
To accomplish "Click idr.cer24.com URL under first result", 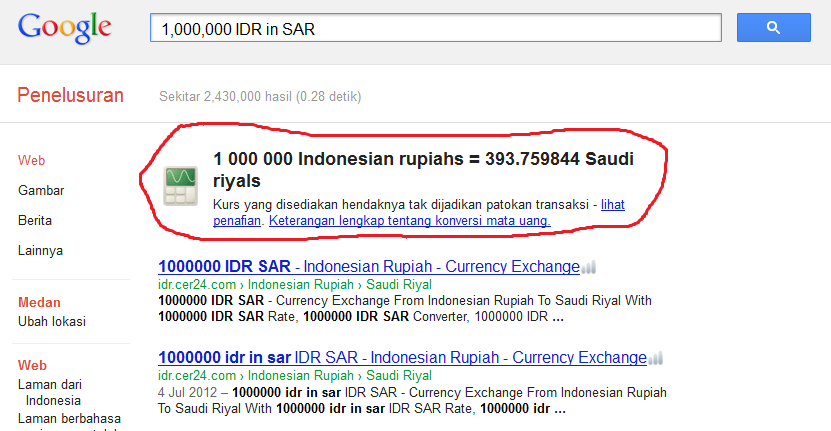I will point(295,285).
